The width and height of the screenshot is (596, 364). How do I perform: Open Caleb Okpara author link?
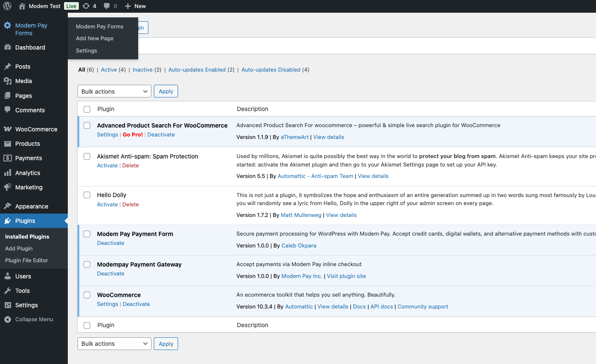pos(299,246)
